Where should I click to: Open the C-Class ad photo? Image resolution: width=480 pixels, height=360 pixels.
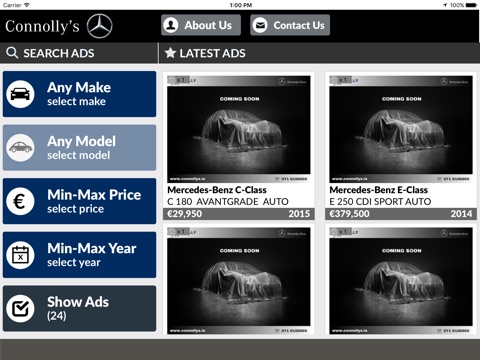239,129
